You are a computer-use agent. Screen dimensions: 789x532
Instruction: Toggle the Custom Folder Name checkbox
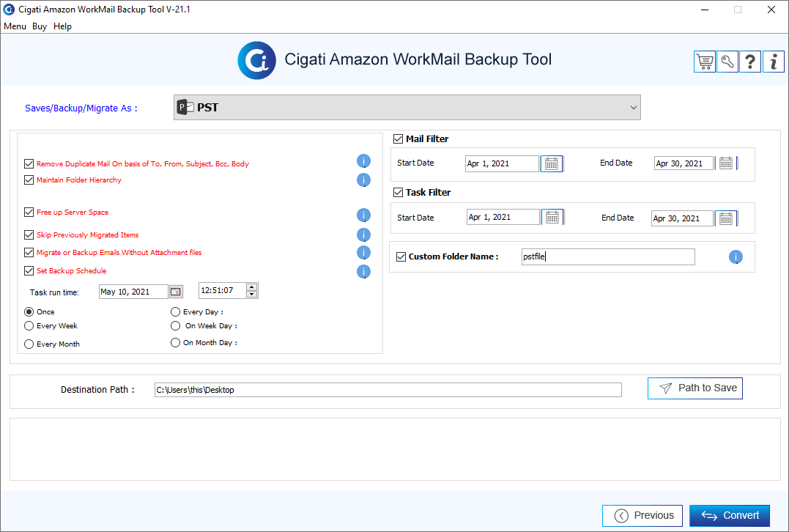pos(401,256)
